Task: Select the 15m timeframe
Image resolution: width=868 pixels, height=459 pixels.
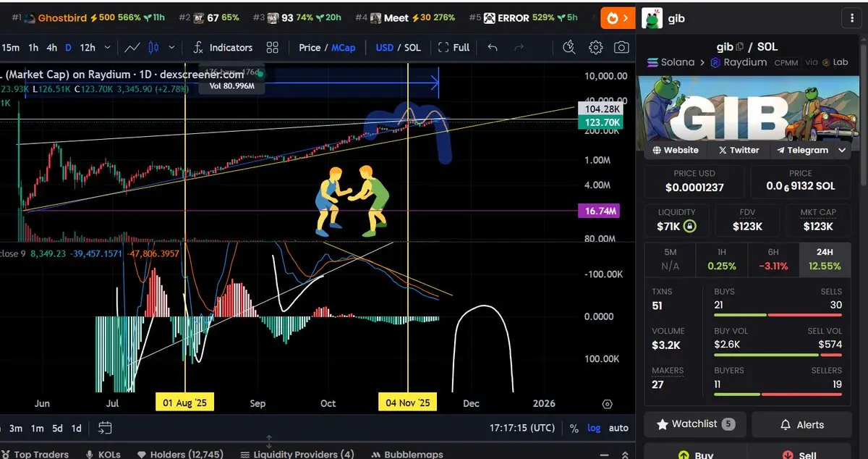Action: [x=11, y=48]
